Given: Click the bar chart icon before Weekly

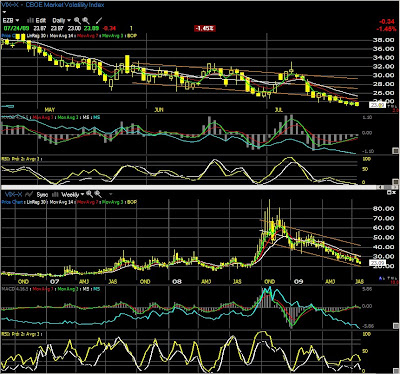Looking at the screenshot, I should (55, 194).
